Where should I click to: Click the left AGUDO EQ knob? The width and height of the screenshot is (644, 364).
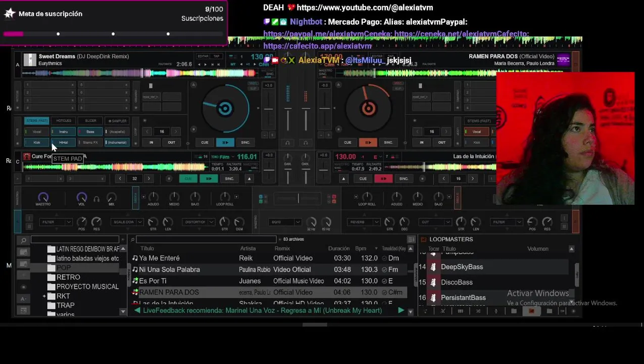coord(153,197)
